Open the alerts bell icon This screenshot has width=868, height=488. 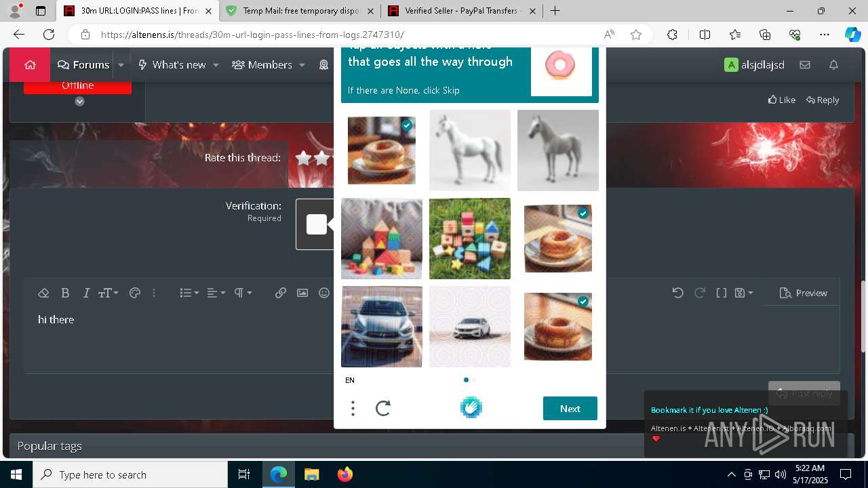(x=833, y=65)
